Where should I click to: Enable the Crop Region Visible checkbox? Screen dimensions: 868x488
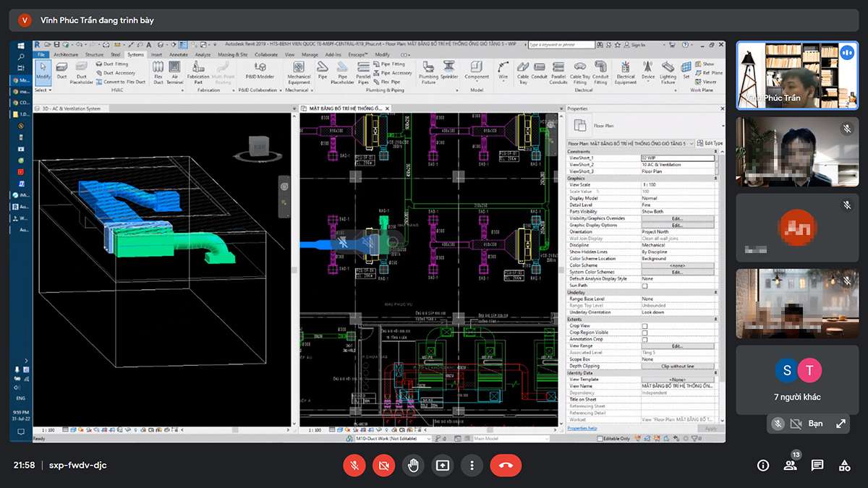click(x=645, y=333)
